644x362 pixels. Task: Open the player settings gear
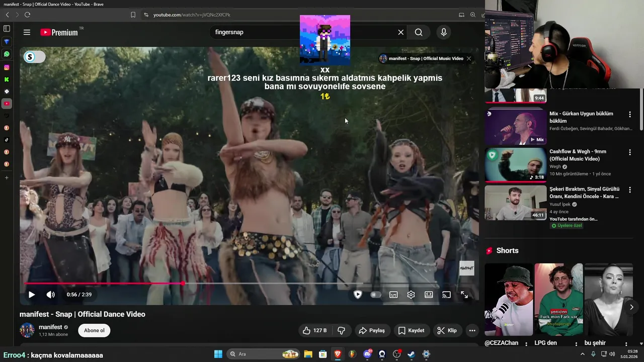tap(411, 295)
